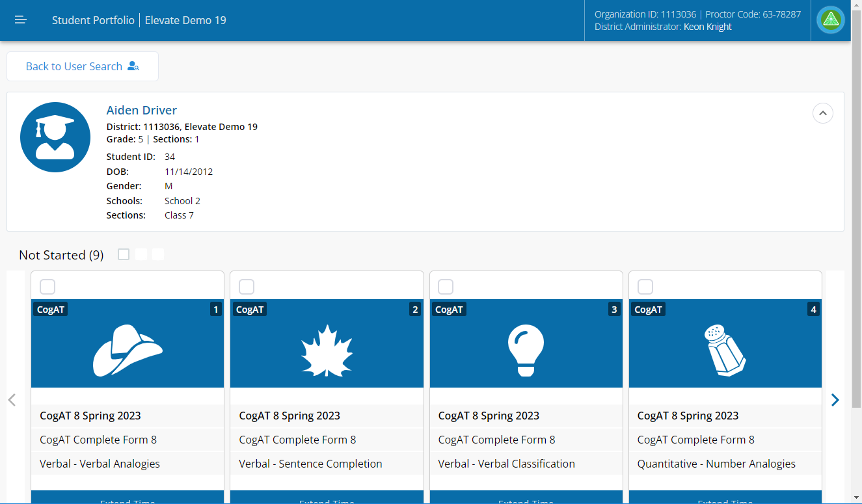Click the number 1 badge on first card
The width and height of the screenshot is (862, 504).
pos(216,310)
